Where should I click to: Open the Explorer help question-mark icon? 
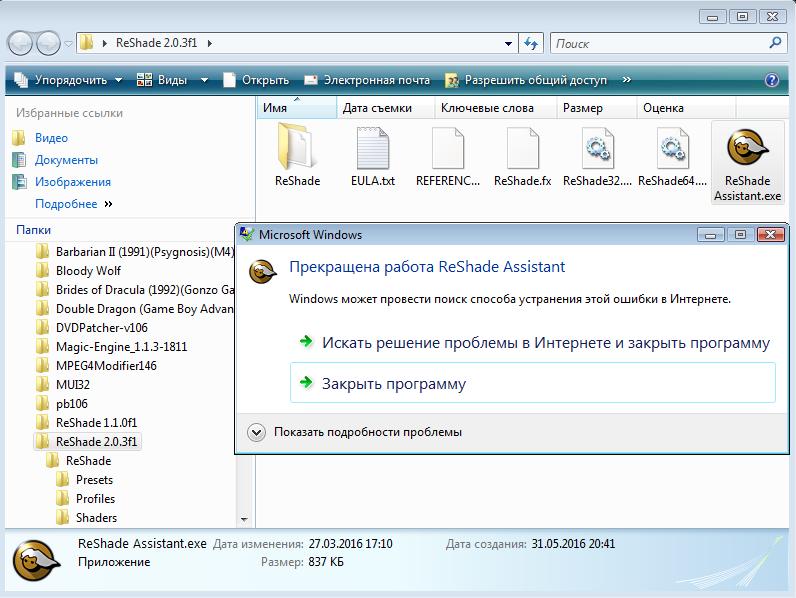tap(772, 80)
